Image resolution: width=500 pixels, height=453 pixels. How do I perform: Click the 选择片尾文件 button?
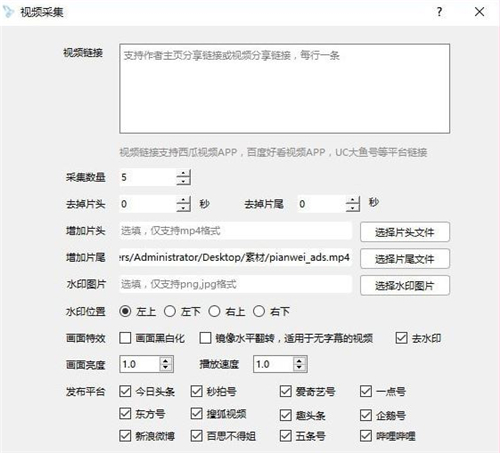405,259
